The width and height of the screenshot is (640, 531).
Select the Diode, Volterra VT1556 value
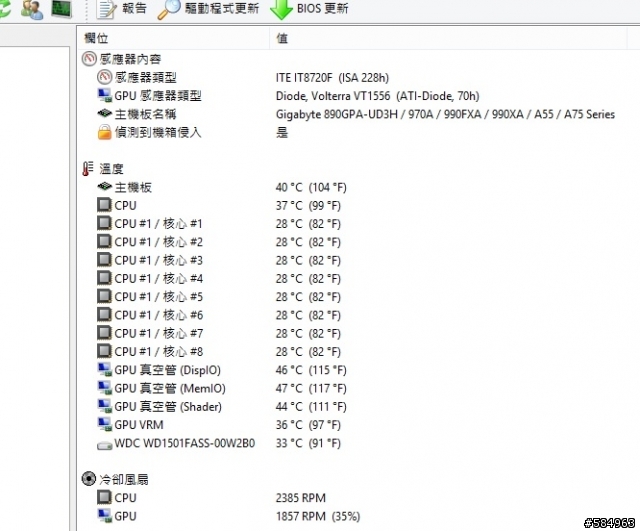[378, 96]
